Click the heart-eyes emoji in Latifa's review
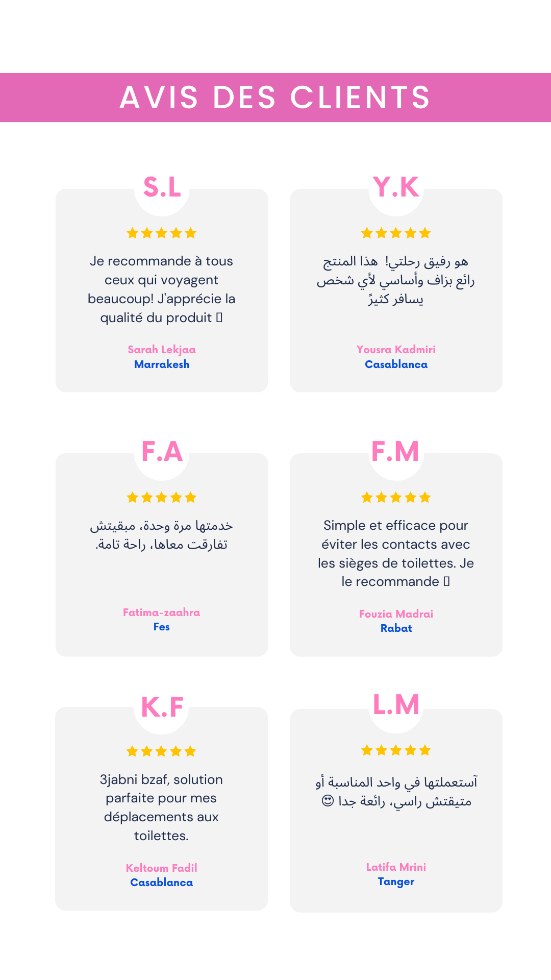The image size is (551, 980). tap(328, 801)
